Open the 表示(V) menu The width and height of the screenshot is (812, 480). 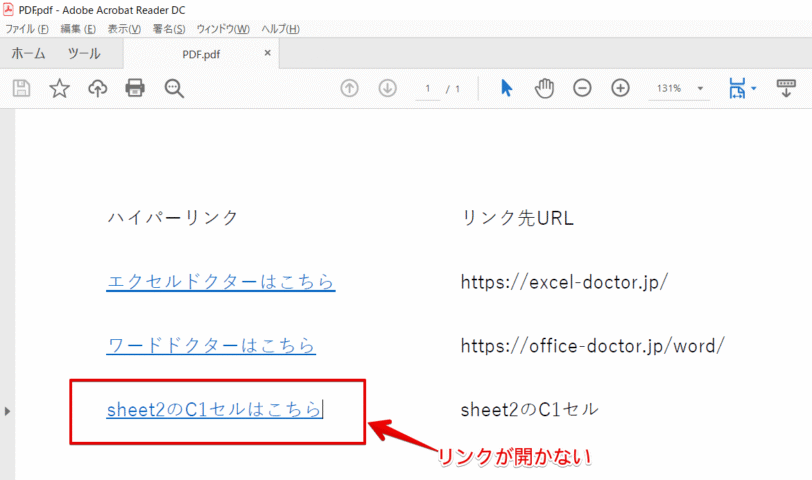point(124,29)
